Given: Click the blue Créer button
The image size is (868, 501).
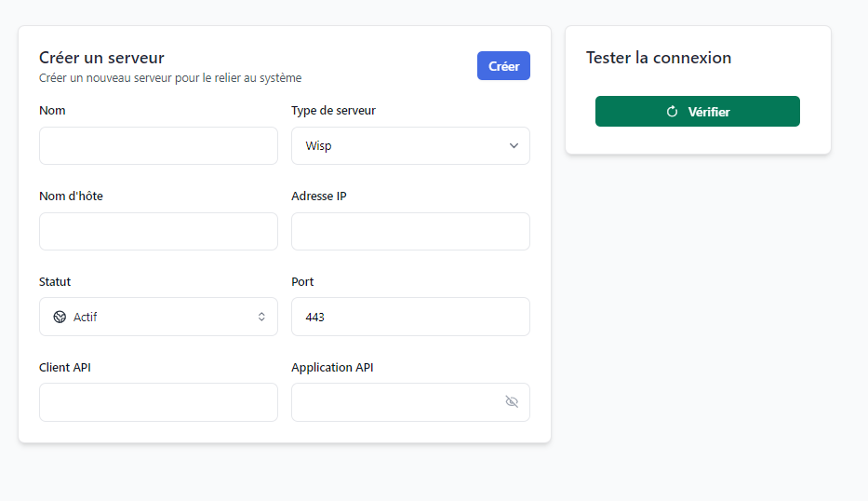Looking at the screenshot, I should (x=503, y=66).
